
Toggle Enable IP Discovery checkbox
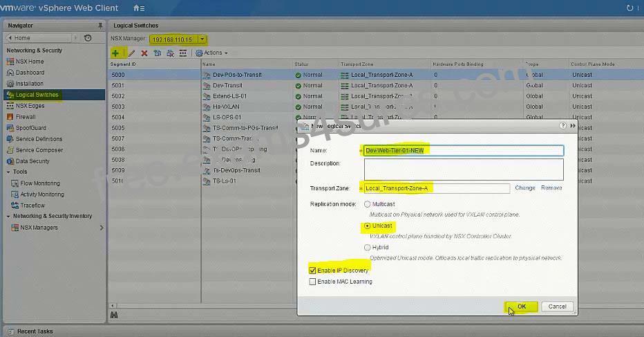tap(312, 271)
